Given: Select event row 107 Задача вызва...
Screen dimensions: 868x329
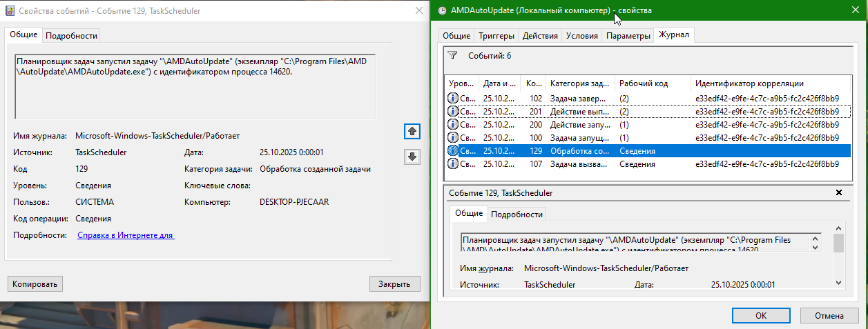Looking at the screenshot, I should pos(648,163).
